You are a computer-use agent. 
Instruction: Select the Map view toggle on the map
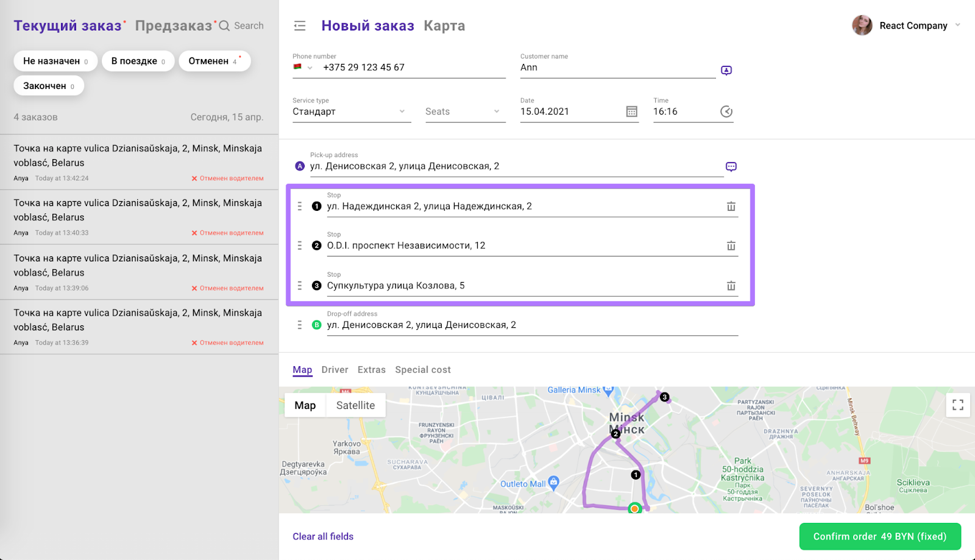click(305, 406)
